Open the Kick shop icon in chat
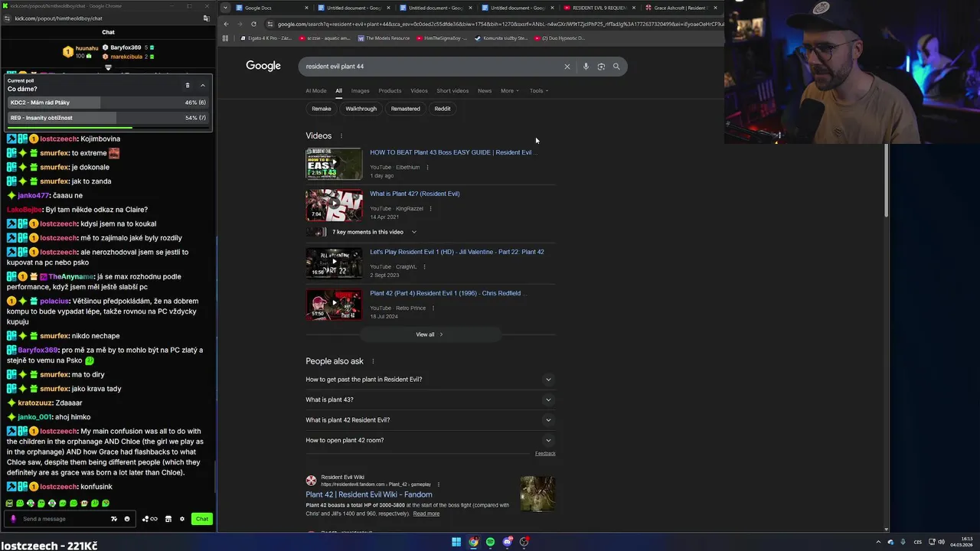Viewport: 980px width, 551px height. point(168,519)
